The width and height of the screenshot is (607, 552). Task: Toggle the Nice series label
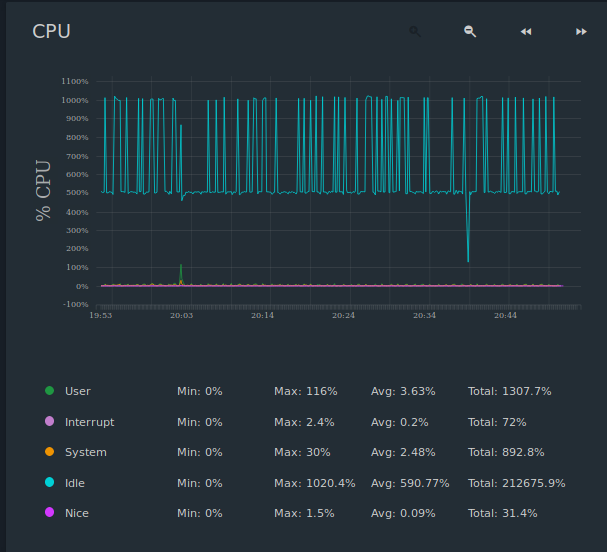(x=76, y=513)
